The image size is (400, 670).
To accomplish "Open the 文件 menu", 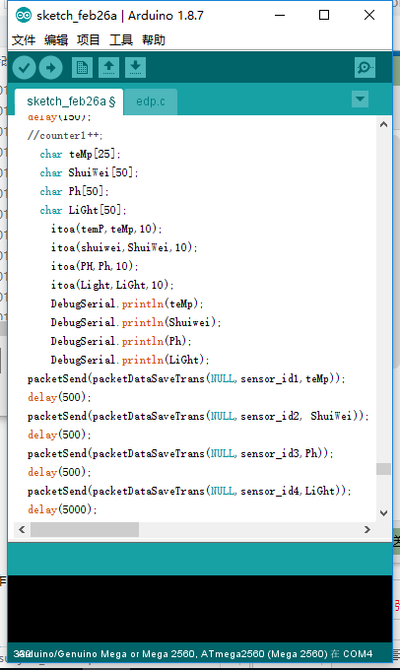I will 24,40.
